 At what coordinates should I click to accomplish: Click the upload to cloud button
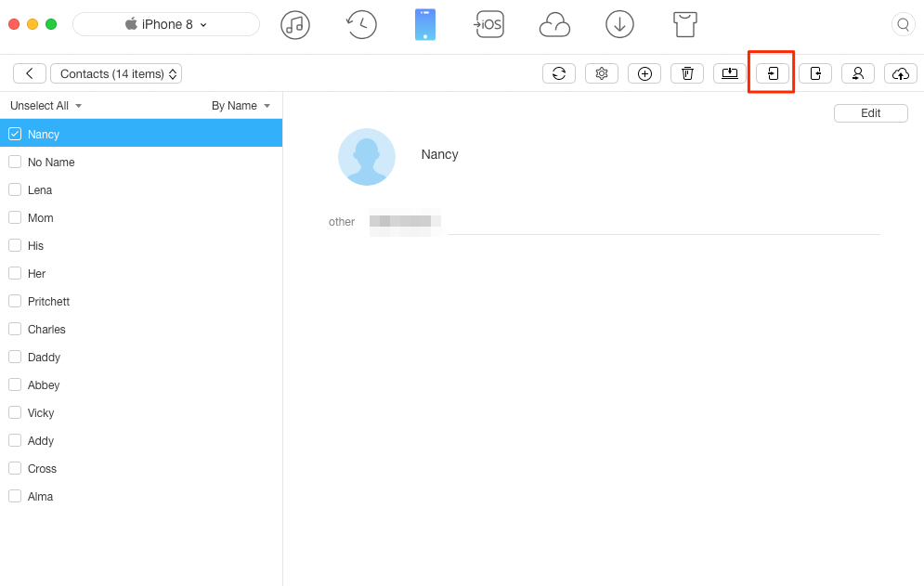click(x=901, y=73)
